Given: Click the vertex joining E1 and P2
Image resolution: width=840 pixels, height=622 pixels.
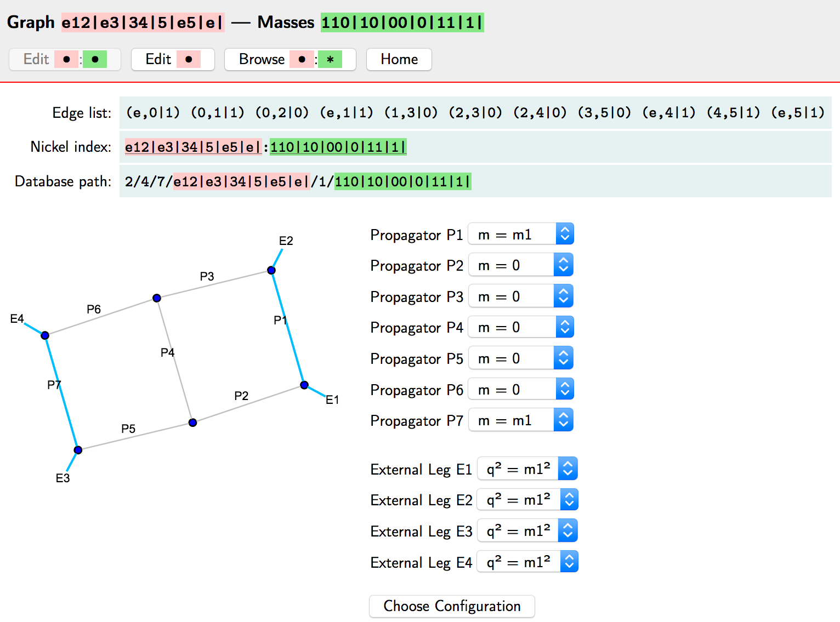Looking at the screenshot, I should coord(304,385).
